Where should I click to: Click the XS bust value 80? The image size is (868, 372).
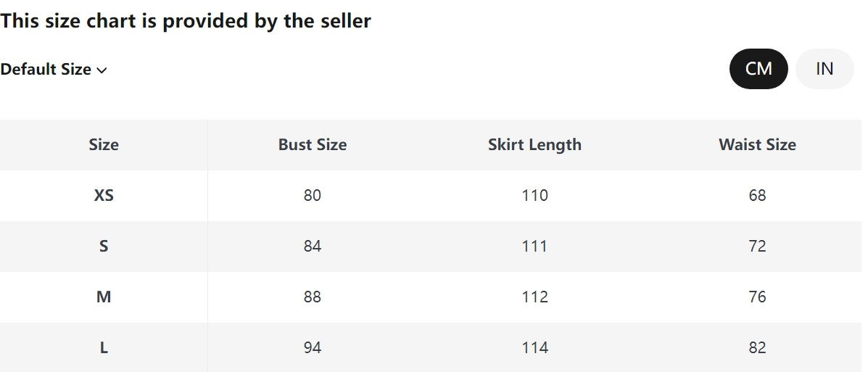pos(313,195)
